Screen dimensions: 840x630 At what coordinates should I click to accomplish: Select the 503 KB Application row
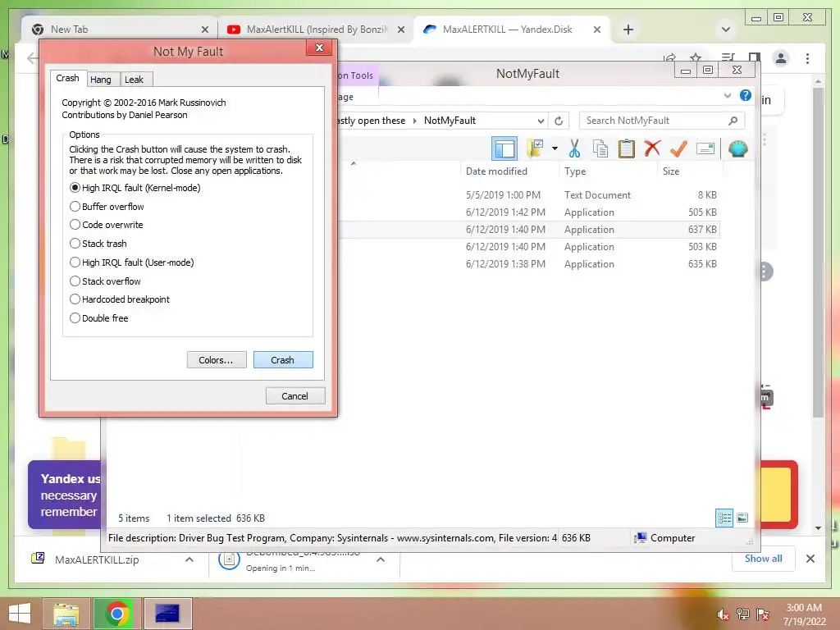531,246
